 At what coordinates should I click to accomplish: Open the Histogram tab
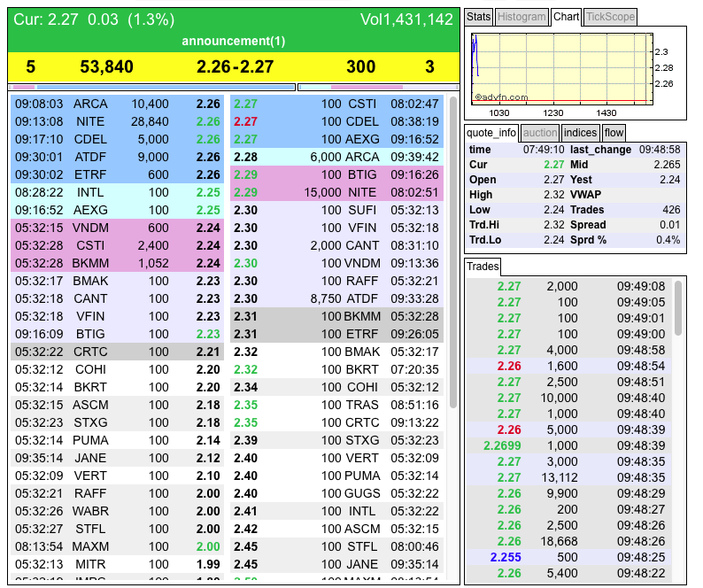pyautogui.click(x=521, y=17)
